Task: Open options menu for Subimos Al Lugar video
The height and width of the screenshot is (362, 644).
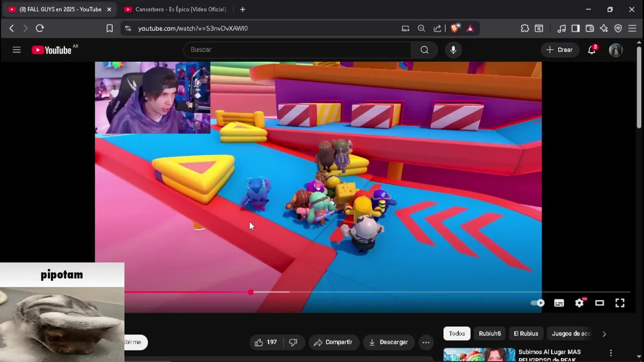Action: coord(611,353)
